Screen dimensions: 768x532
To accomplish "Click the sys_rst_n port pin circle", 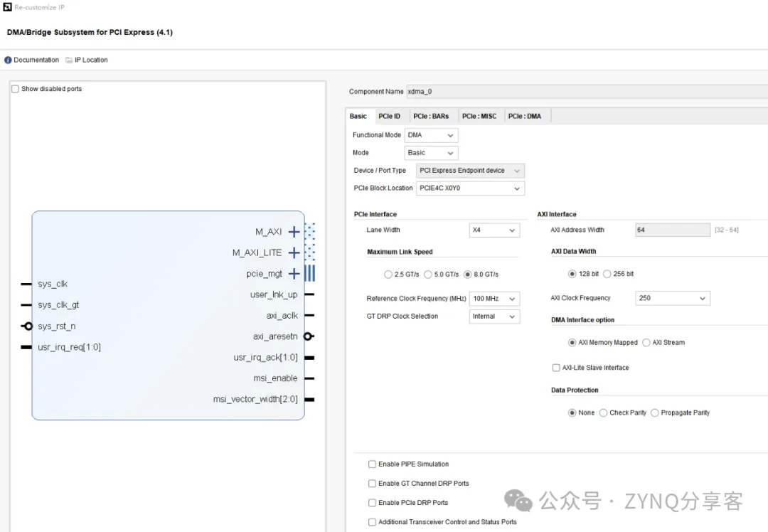I will 28,326.
